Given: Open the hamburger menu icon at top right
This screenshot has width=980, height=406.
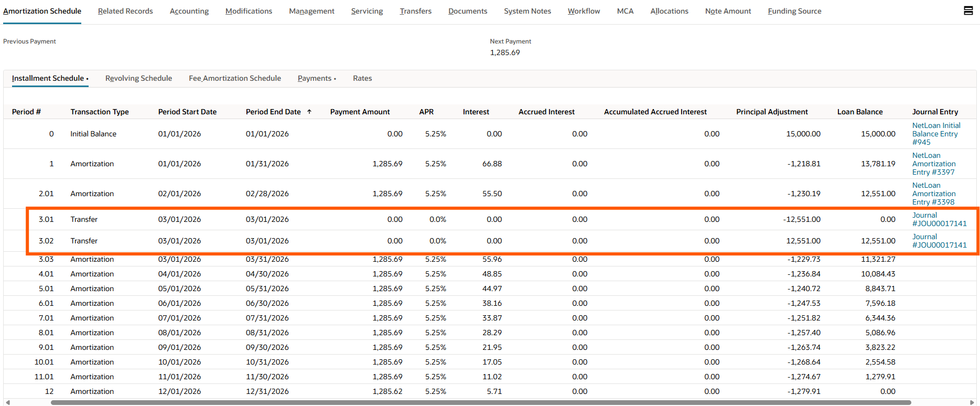Looking at the screenshot, I should tap(968, 11).
